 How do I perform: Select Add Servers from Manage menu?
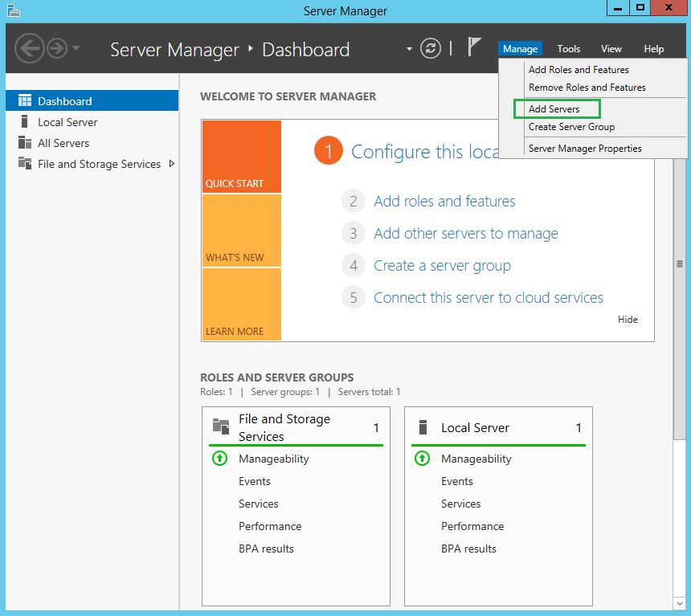click(x=554, y=108)
